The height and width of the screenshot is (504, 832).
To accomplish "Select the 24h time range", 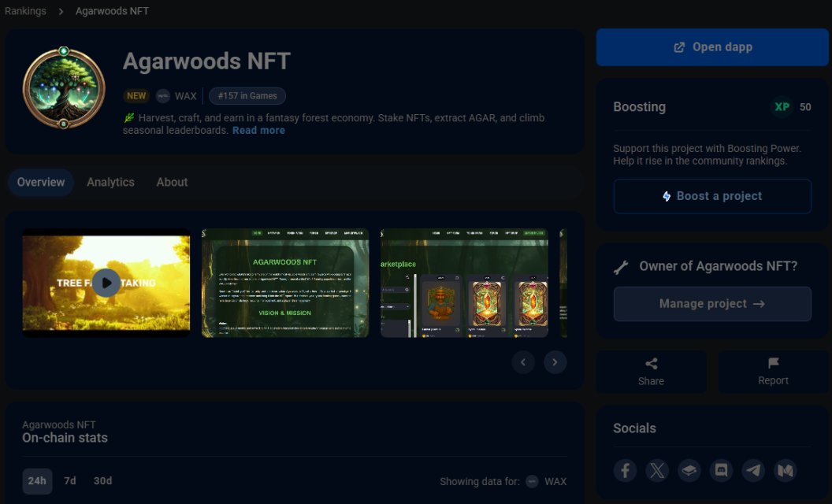I will 37,481.
